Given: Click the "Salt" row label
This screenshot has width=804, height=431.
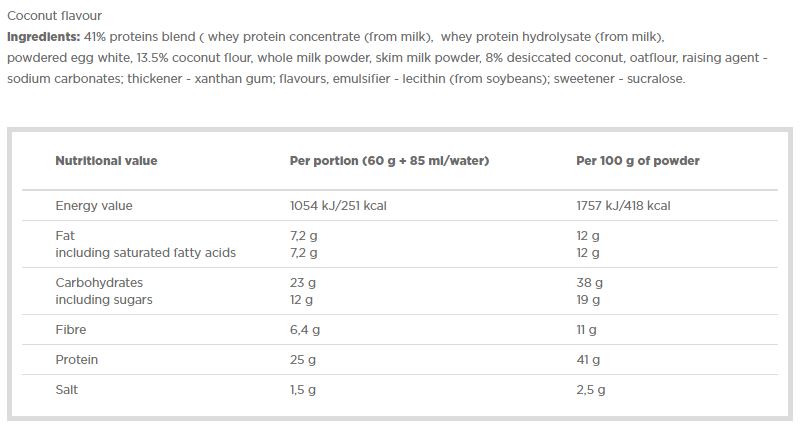Looking at the screenshot, I should click(x=66, y=389).
